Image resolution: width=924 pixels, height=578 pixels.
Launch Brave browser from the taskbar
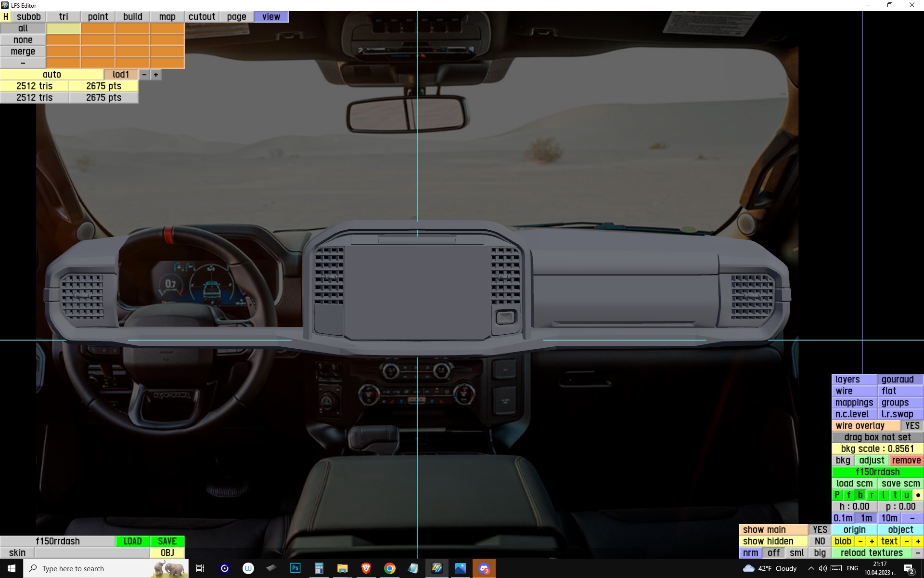[366, 568]
